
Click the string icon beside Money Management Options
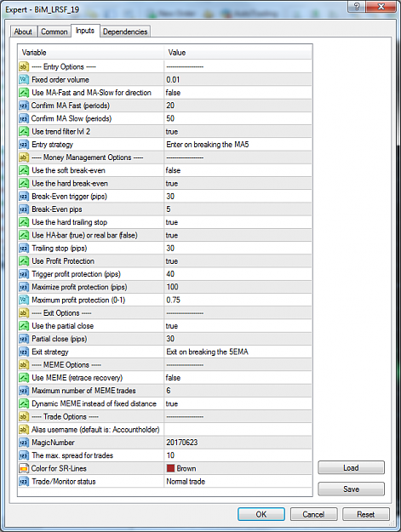click(24, 157)
